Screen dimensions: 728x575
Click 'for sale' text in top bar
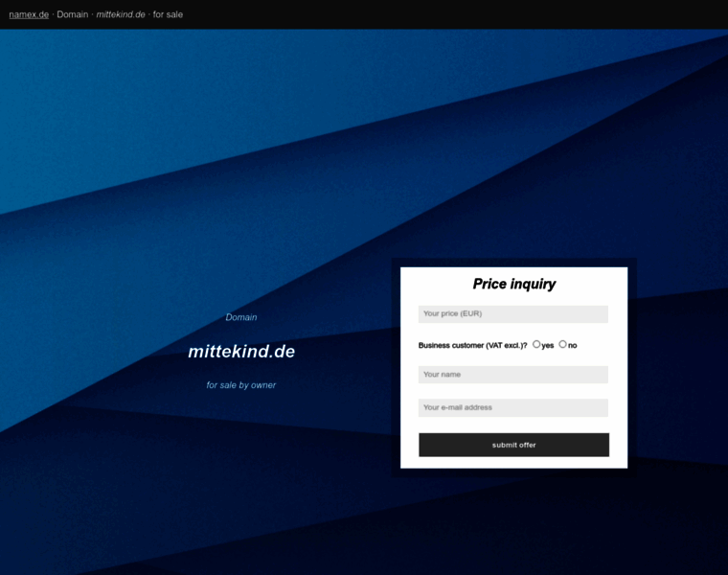coord(168,14)
